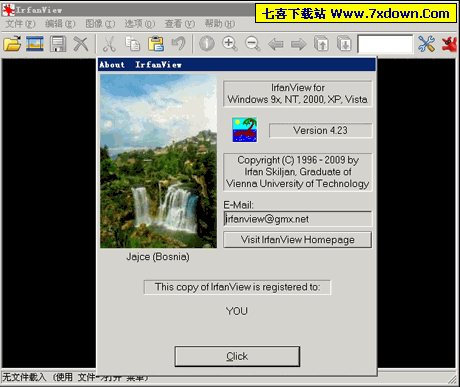Click 'This copy of IrfanView is registered to' label
460x387 pixels.
[237, 287]
